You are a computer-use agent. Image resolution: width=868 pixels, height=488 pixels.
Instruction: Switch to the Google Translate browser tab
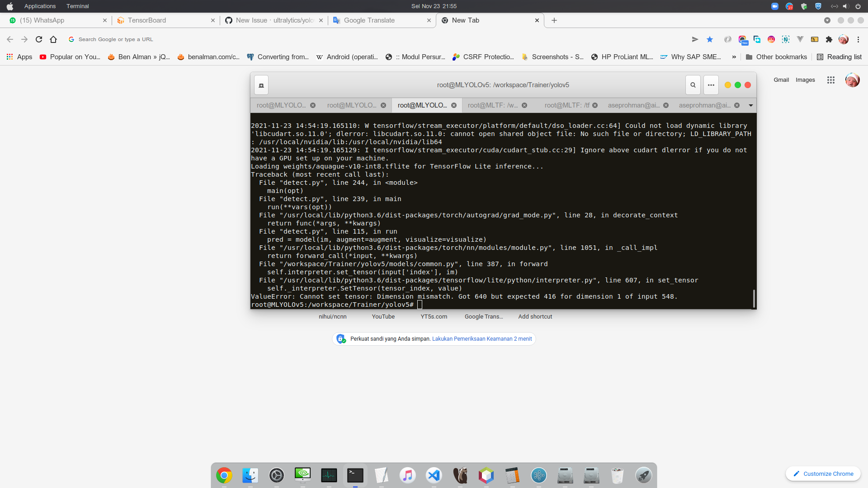382,20
